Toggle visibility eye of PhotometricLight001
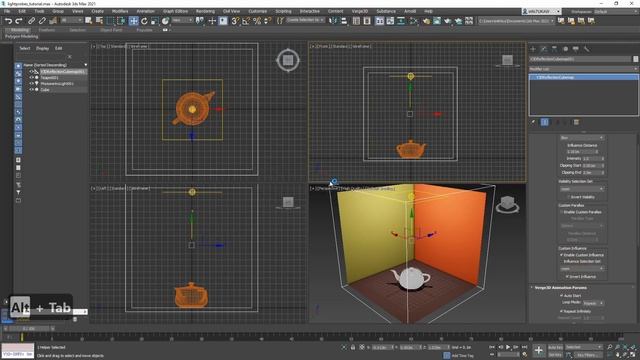Image resolution: width=640 pixels, height=360 pixels. pos(31,83)
